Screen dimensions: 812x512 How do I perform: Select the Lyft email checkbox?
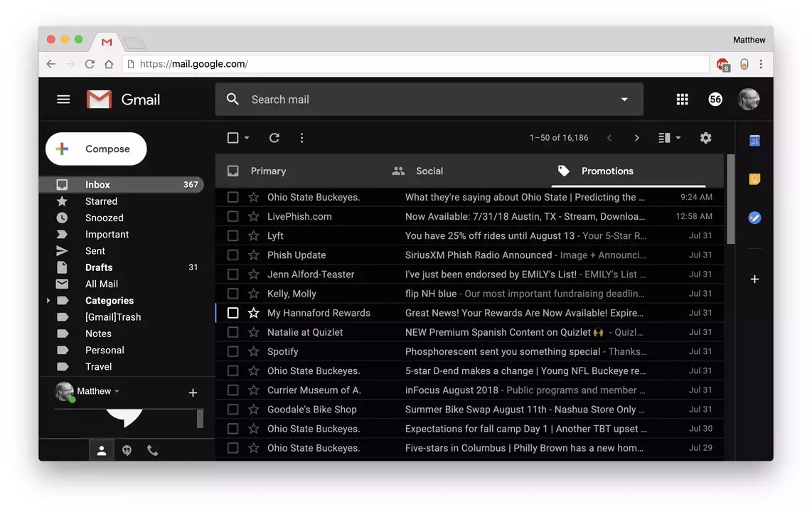pos(233,236)
